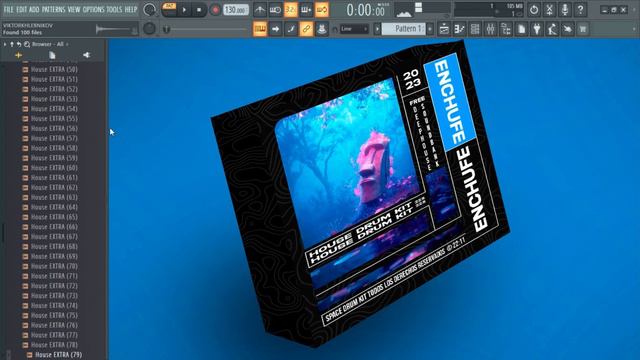The width and height of the screenshot is (640, 360).
Task: Click the CPU and memory meter panel
Action: (489, 10)
